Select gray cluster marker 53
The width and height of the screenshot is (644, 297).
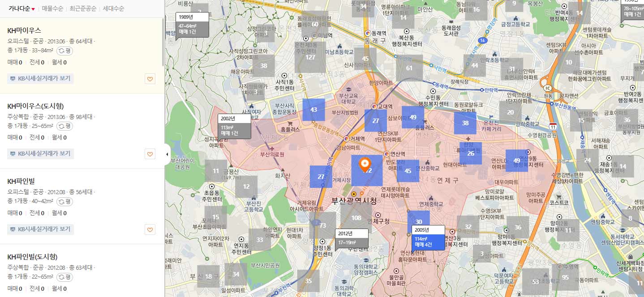click(x=535, y=282)
